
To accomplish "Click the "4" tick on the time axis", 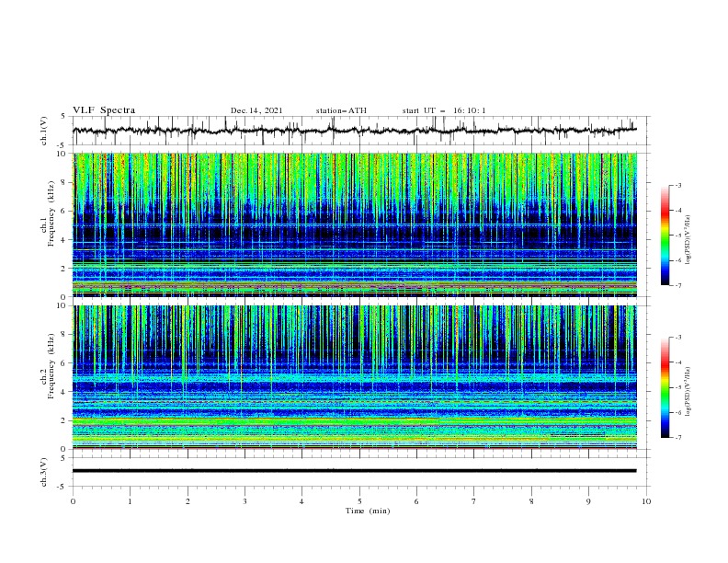I will pyautogui.click(x=301, y=501).
